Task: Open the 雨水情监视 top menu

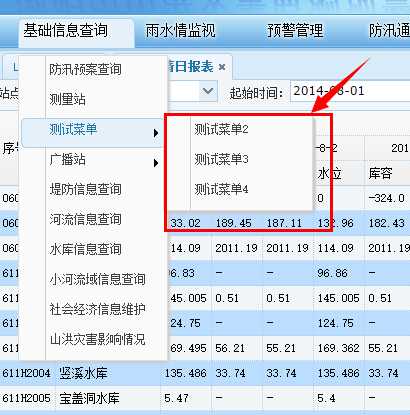Action: point(180,31)
